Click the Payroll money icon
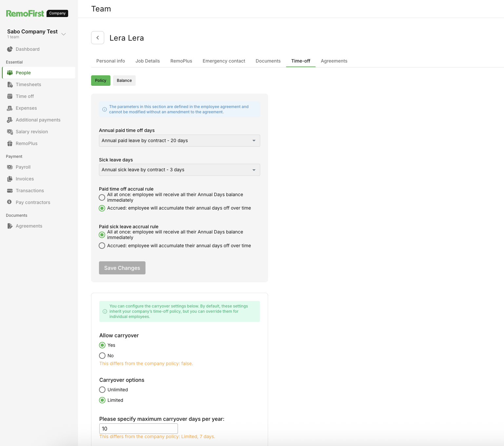The width and height of the screenshot is (504, 446). 10,167
